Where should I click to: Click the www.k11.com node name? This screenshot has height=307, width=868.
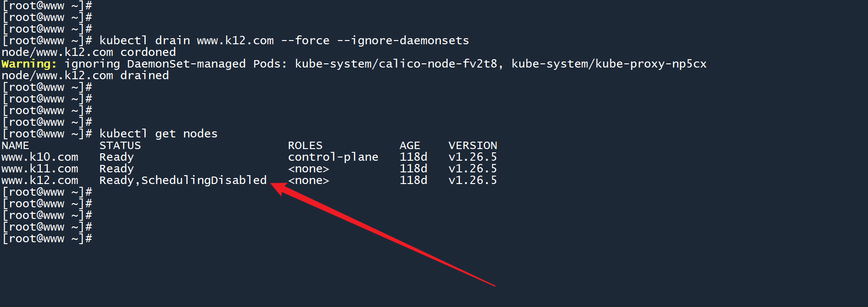(x=40, y=169)
